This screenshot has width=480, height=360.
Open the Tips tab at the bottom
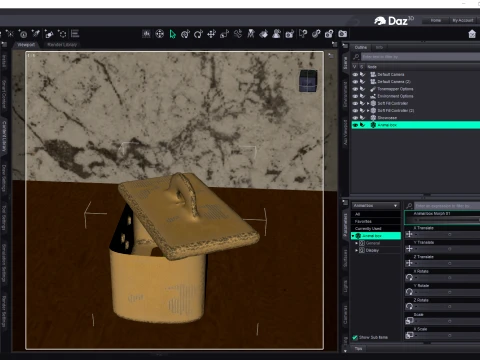(358, 349)
